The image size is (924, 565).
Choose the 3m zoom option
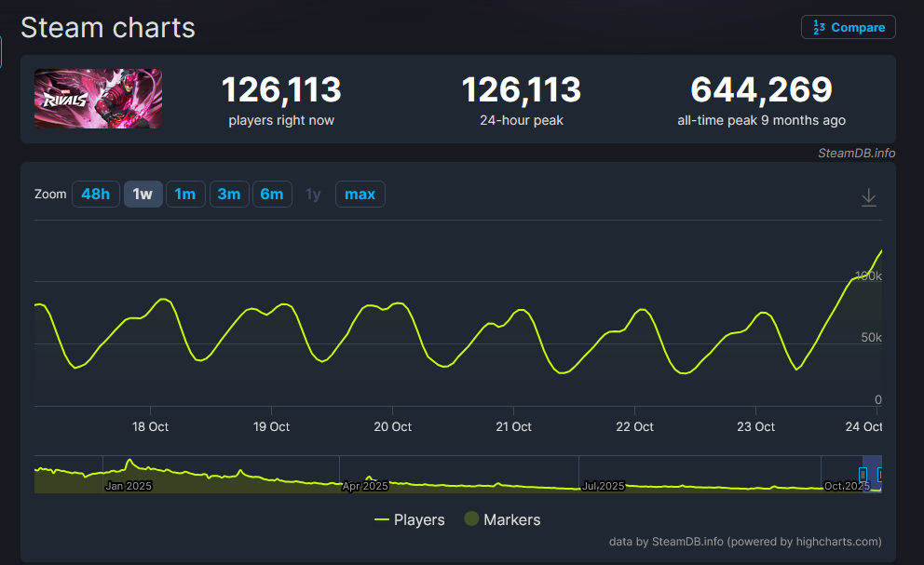point(228,194)
